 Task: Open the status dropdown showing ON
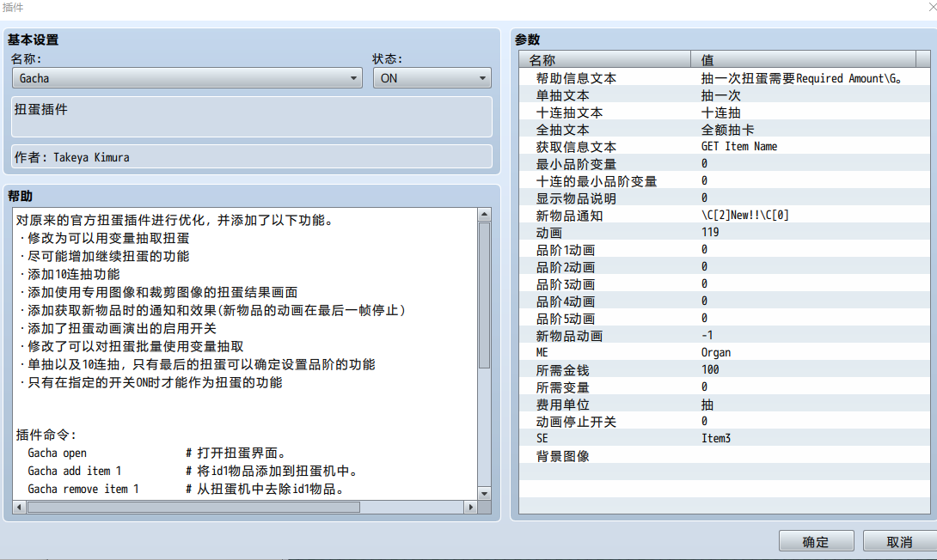(432, 78)
